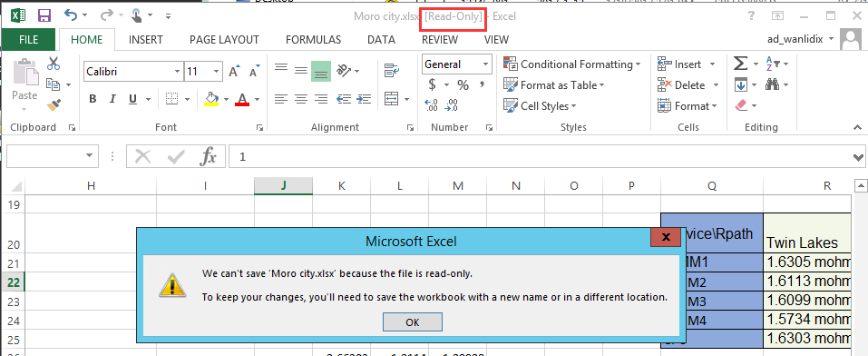Open the green FILE button
Viewport: 868px width, 356px height.
tap(28, 39)
